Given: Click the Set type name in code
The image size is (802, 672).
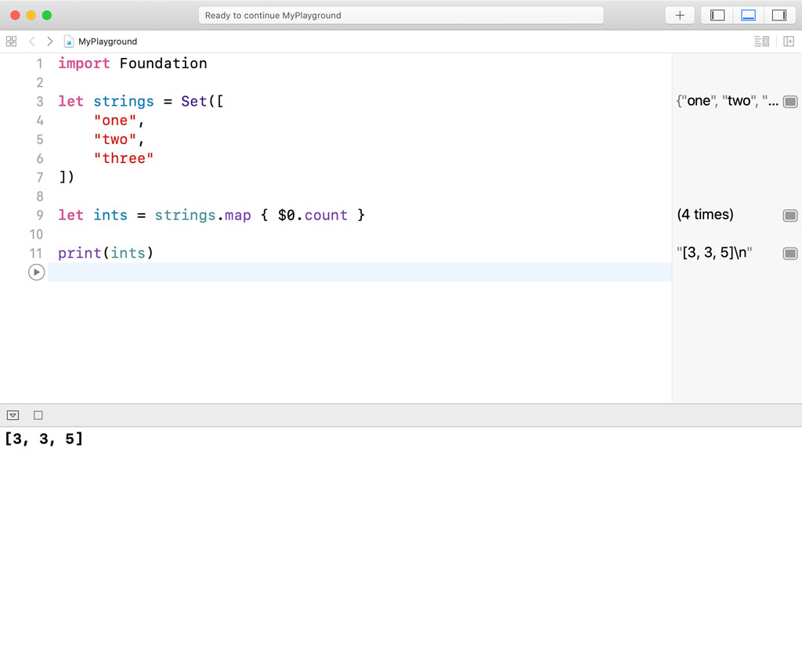Looking at the screenshot, I should [x=194, y=101].
